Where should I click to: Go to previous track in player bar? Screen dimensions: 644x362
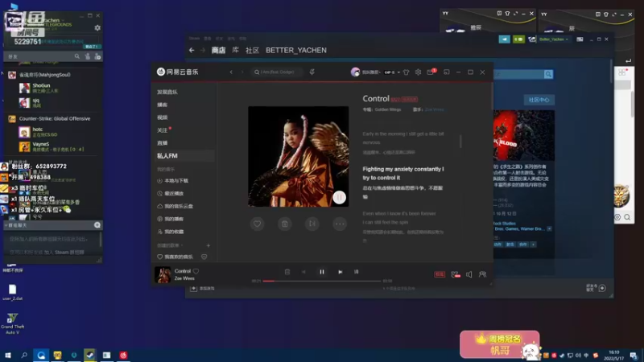coord(303,272)
